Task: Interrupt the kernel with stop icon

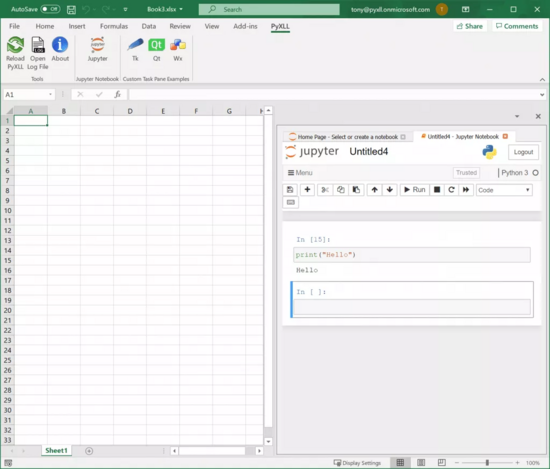Action: (437, 190)
